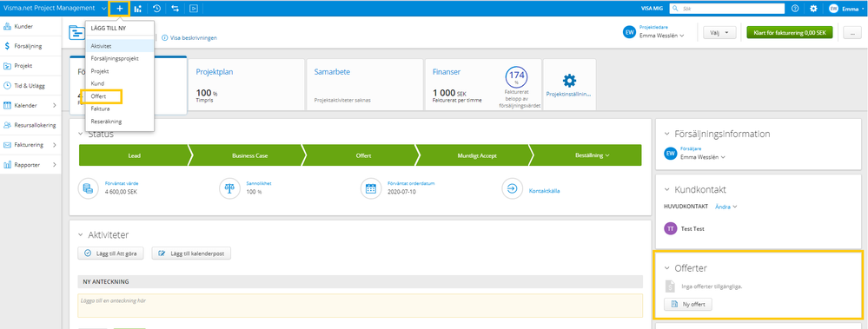Viewport: 868px width, 329px height.
Task: Click the Projektledare EW avatar
Action: (629, 33)
